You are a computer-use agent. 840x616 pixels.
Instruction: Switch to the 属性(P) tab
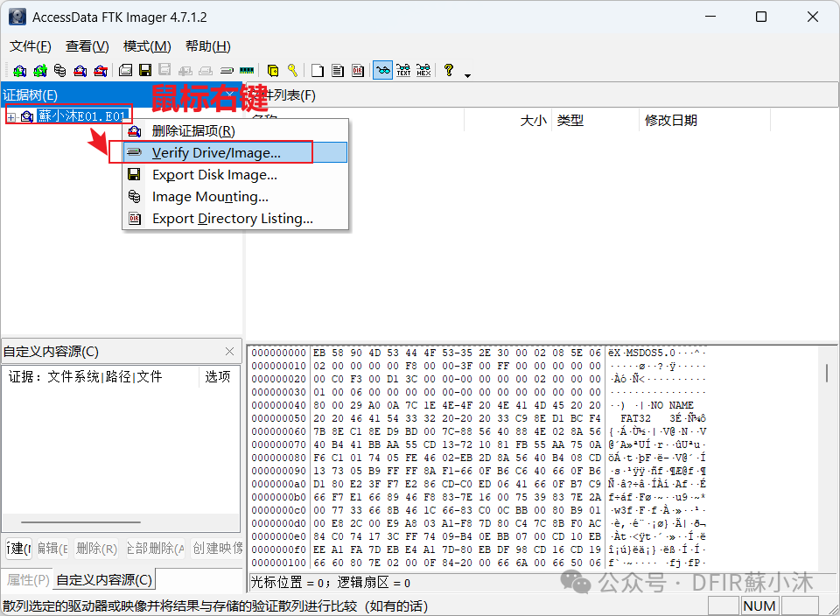tap(27, 580)
